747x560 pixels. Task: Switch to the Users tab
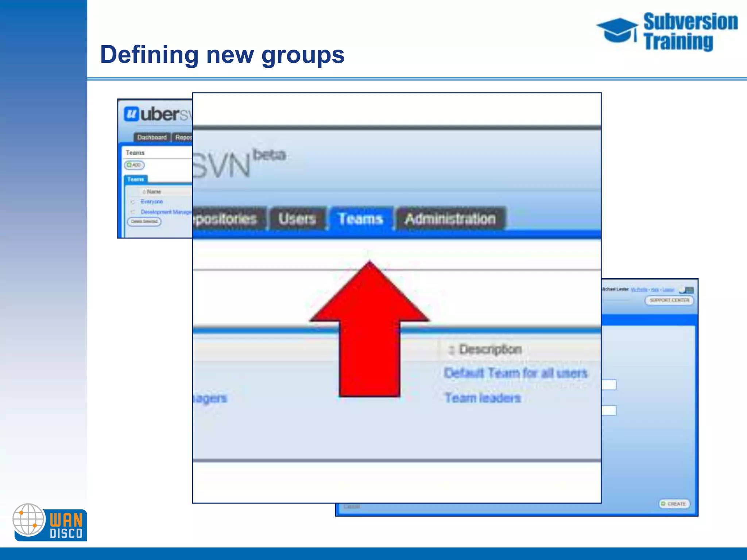[x=297, y=219]
